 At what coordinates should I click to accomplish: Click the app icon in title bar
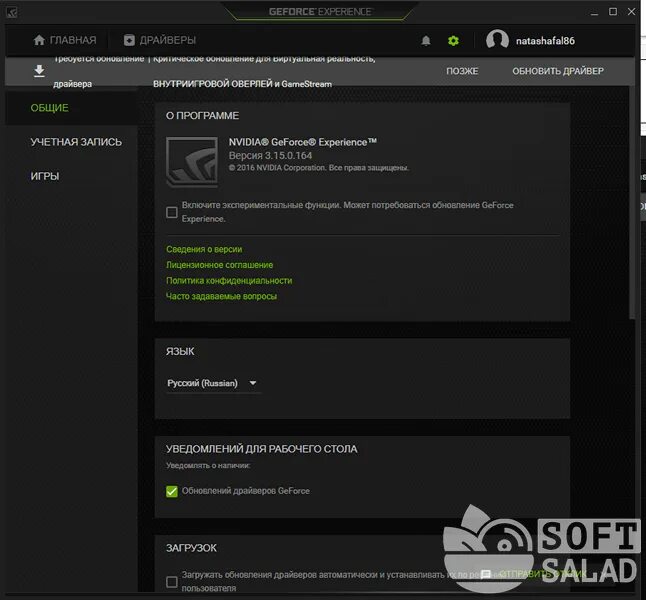point(12,12)
